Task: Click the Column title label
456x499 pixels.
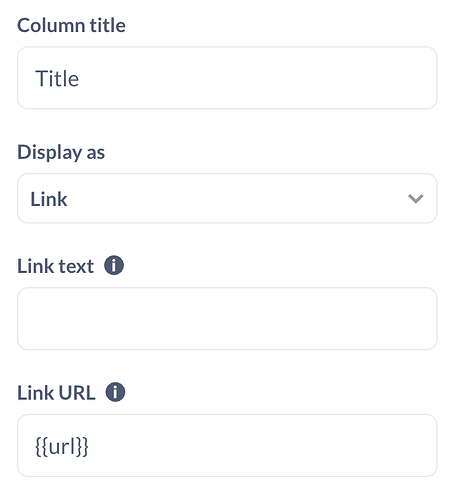Action: click(x=71, y=25)
